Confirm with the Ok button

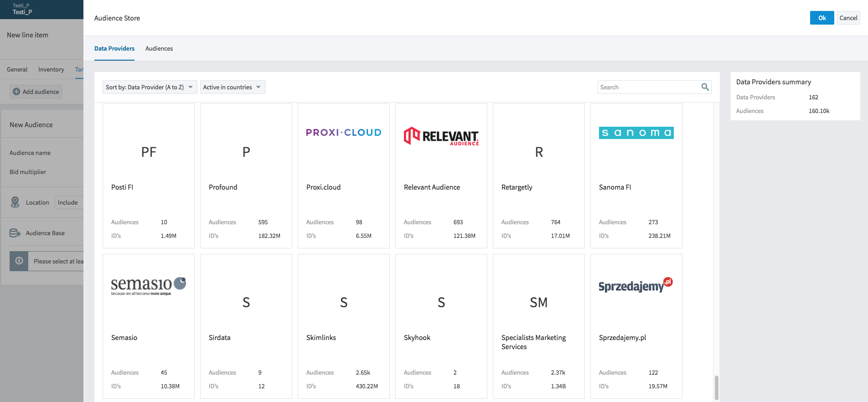point(822,18)
